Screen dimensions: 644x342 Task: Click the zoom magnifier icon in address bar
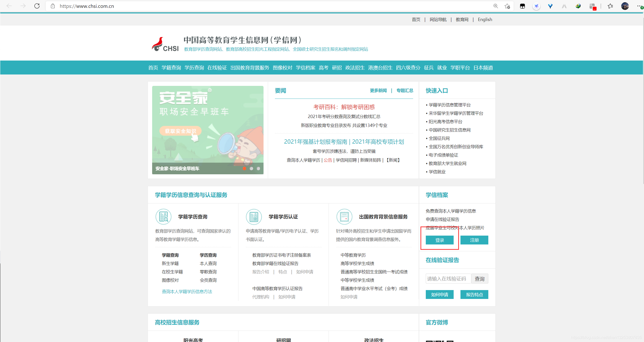496,6
